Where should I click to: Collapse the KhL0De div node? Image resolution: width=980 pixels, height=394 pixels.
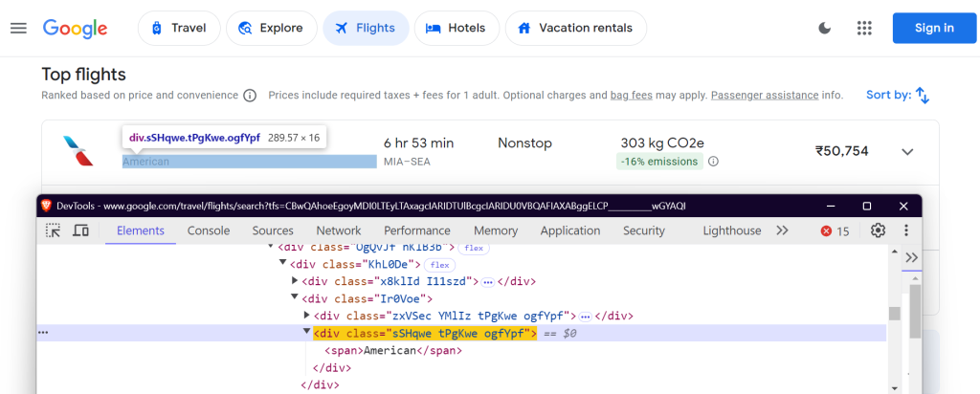click(x=283, y=264)
